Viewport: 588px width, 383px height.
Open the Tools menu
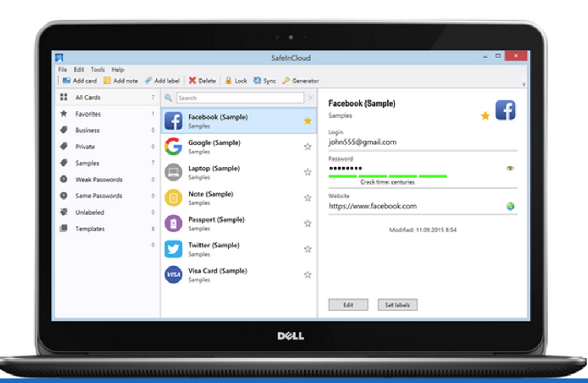click(x=97, y=69)
